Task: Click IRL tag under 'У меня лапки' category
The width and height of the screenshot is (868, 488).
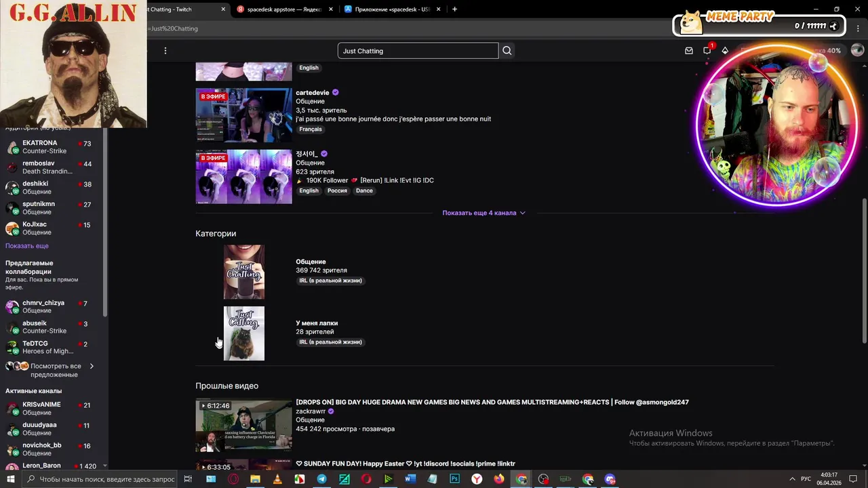Action: pos(330,342)
